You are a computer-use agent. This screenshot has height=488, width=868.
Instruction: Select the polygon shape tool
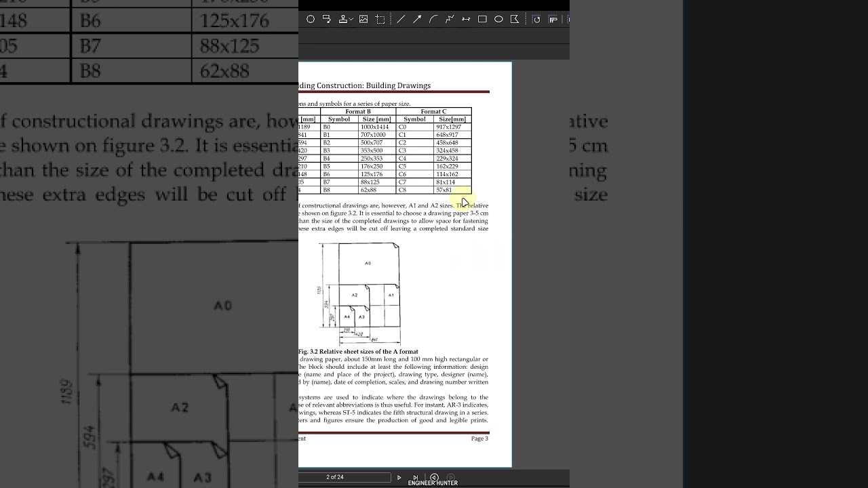coord(515,20)
